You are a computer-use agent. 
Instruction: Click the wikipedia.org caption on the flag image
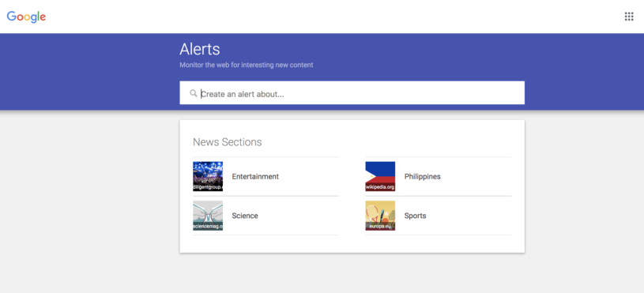point(380,187)
